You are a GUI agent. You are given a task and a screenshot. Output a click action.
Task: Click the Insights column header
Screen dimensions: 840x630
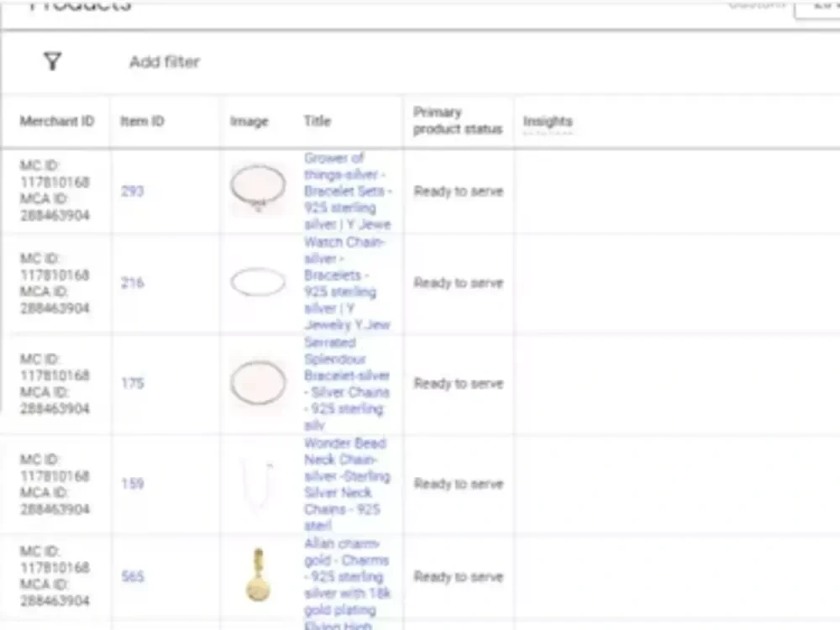point(548,121)
